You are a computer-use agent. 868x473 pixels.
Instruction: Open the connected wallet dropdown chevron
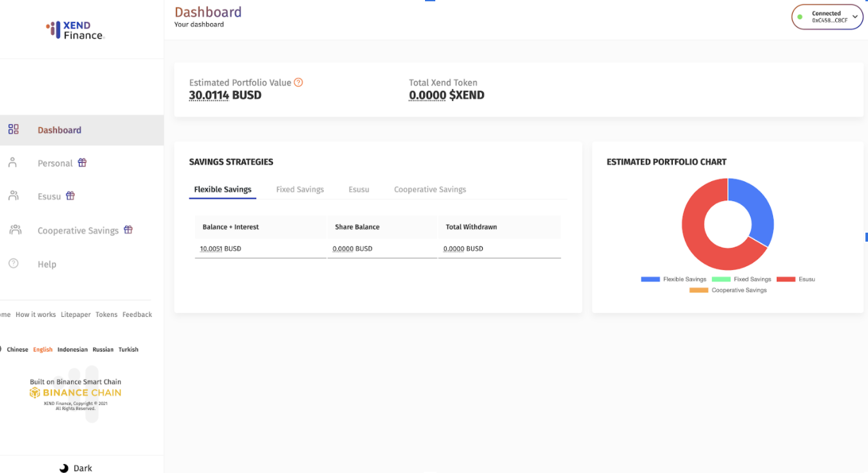click(855, 17)
